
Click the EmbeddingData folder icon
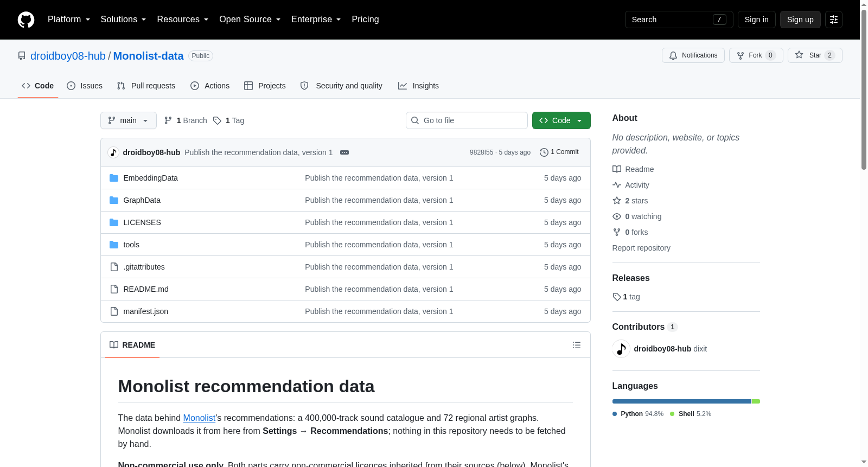114,178
